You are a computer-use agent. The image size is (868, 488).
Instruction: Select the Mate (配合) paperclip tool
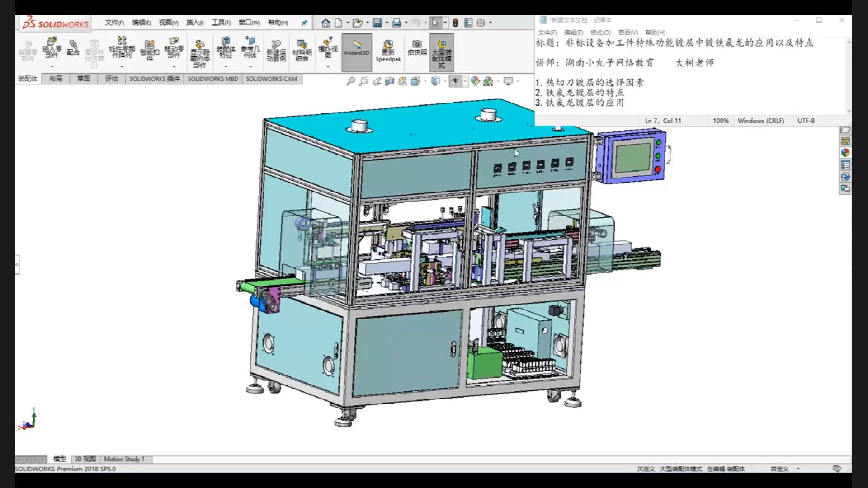73,48
